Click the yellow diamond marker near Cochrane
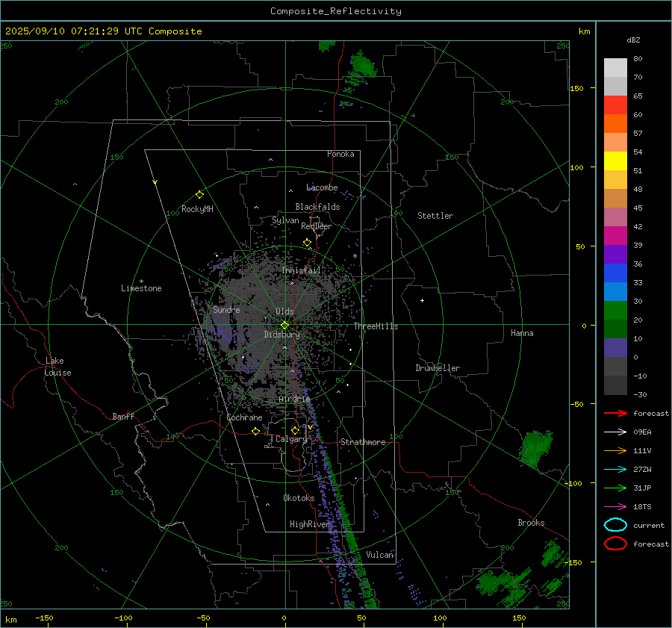 [256, 431]
